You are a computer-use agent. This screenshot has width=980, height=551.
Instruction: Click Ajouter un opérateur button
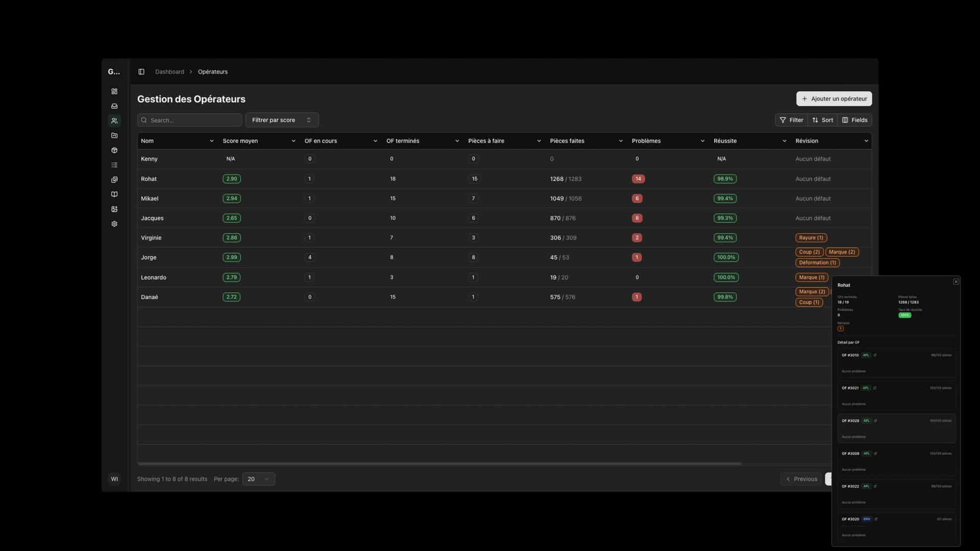pyautogui.click(x=834, y=98)
